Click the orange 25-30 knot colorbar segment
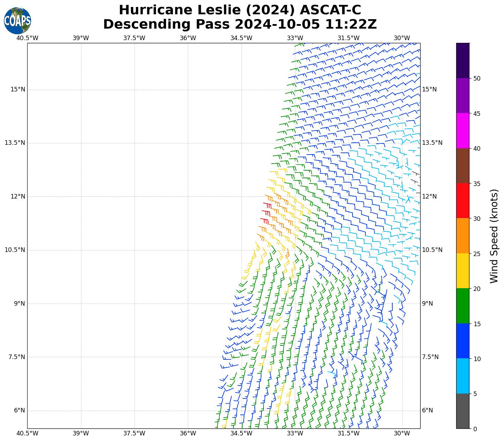 pyautogui.click(x=463, y=236)
